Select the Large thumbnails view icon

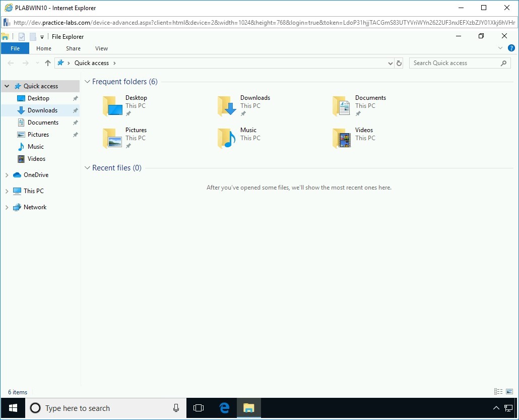pos(509,391)
